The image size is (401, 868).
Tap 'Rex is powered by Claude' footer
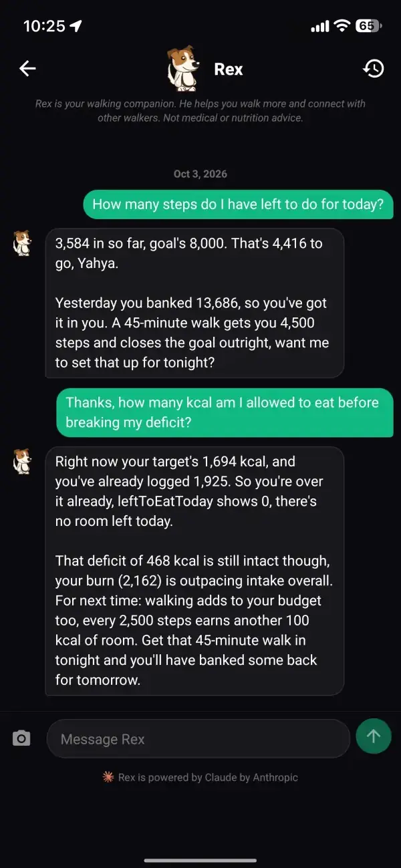(x=208, y=777)
